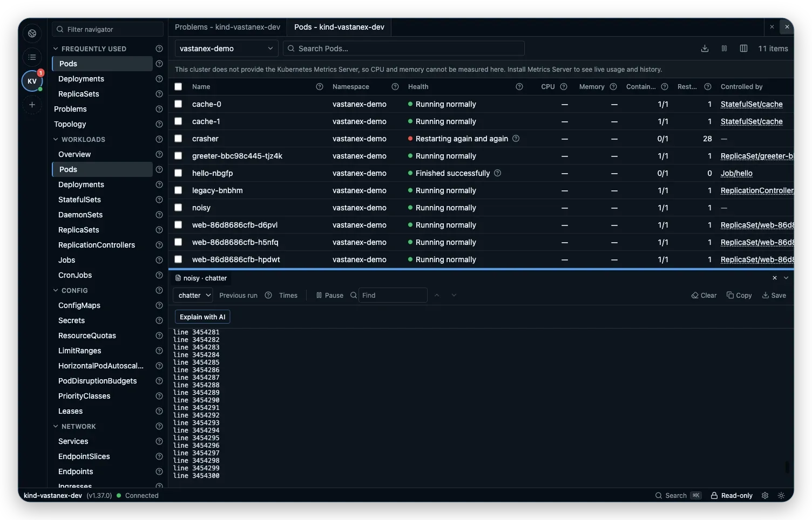The width and height of the screenshot is (812, 520).
Task: Click help icon next to StatefulSets sidebar item
Action: click(159, 200)
